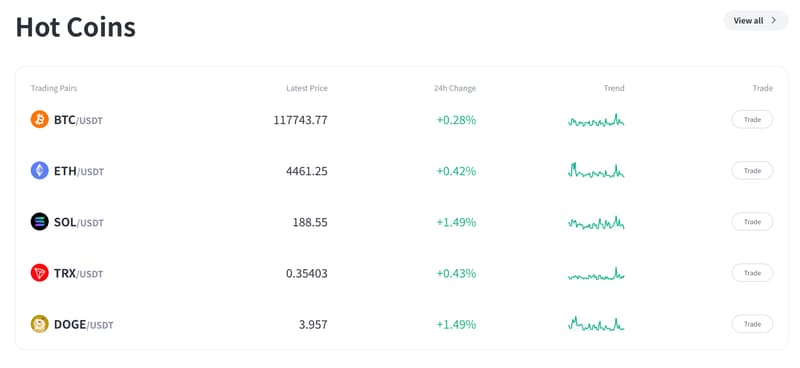Select the DOGE row's +1.49% change
The width and height of the screenshot is (800, 368).
tap(456, 325)
